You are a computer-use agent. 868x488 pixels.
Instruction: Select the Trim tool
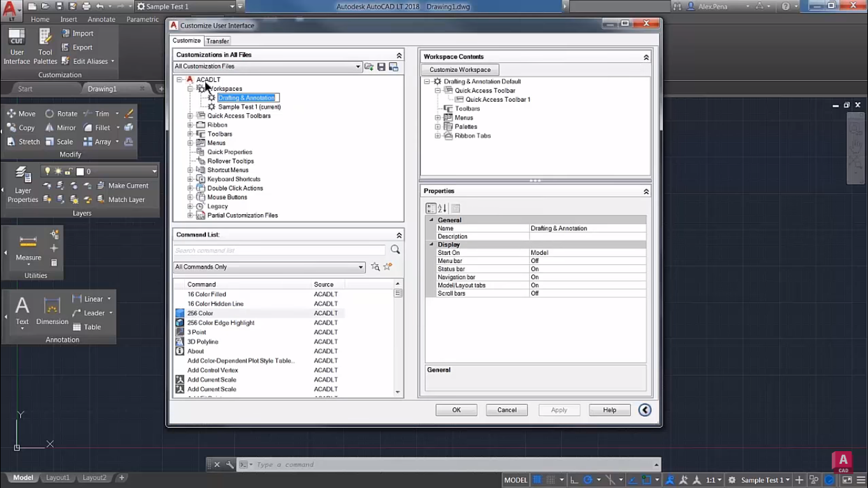coord(97,114)
